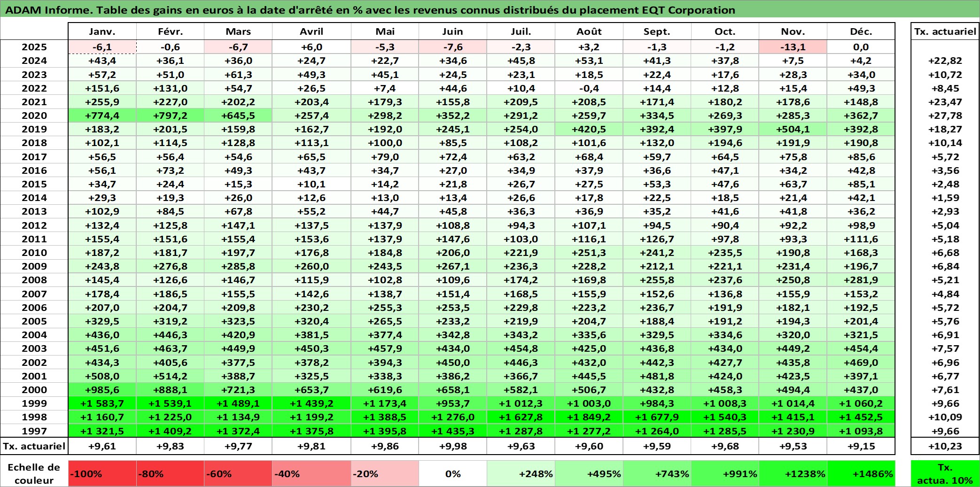Viewport: 980px width, 487px height.
Task: Click the +1486% color scale swatch
Action: coord(861,473)
